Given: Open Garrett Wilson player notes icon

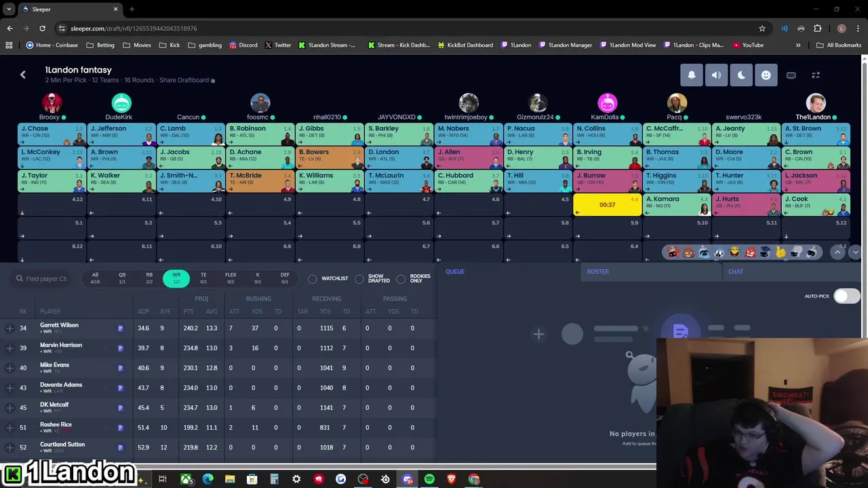Looking at the screenshot, I should coord(120,328).
